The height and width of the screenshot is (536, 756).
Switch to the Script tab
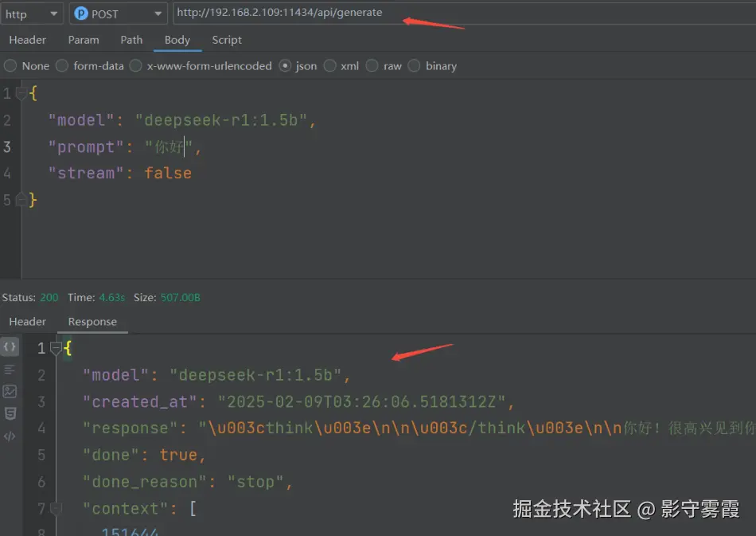click(x=227, y=40)
